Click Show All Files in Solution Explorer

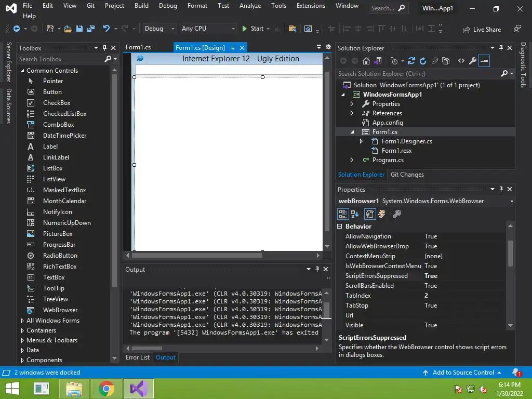(446, 61)
